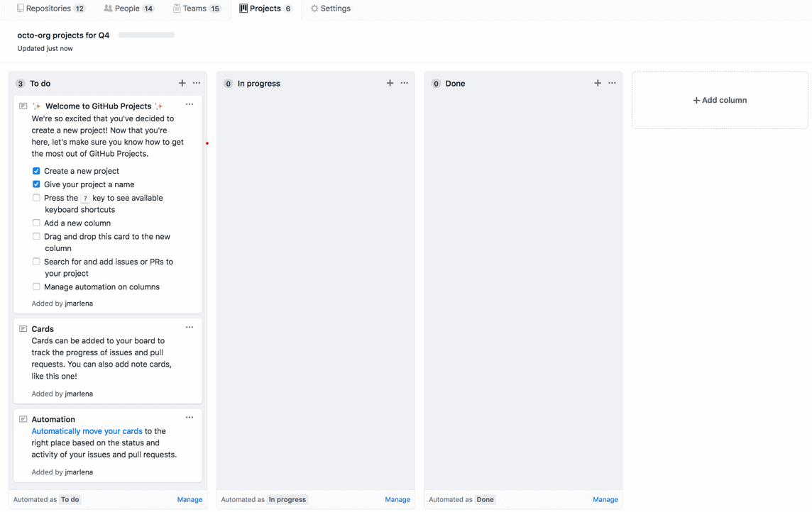Select the Projects tab

(x=265, y=9)
